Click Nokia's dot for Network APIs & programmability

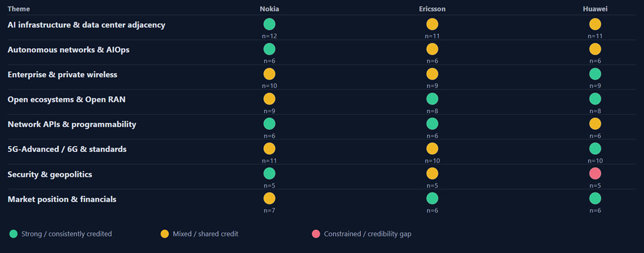[269, 124]
